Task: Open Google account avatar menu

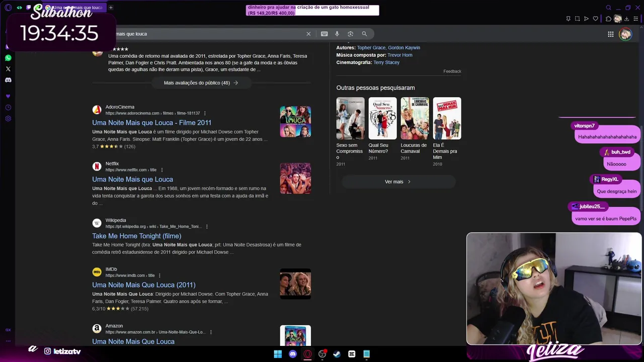Action: [x=625, y=34]
